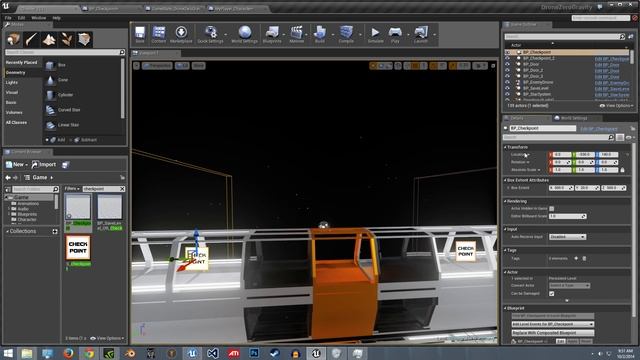Toggle visibility of BP_Door actor
Screen dimensions: 640x360
[x=507, y=64]
